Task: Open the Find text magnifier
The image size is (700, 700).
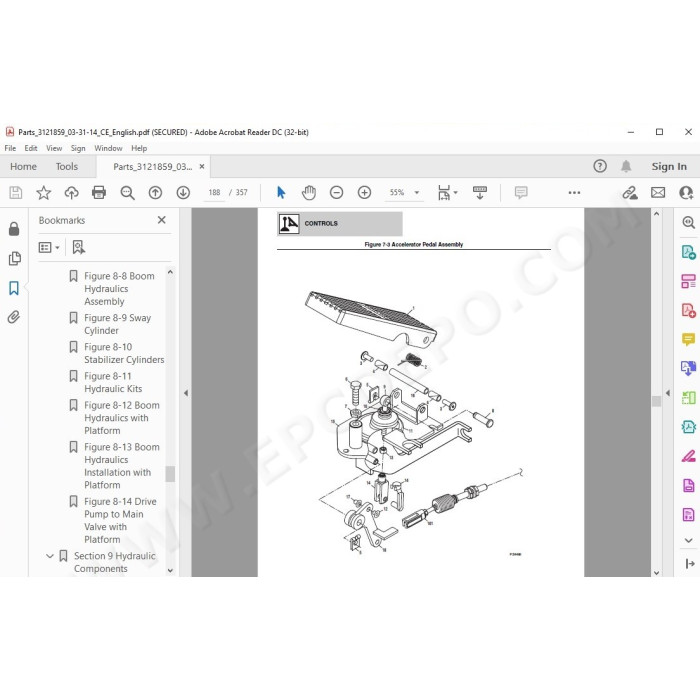Action: click(x=127, y=192)
